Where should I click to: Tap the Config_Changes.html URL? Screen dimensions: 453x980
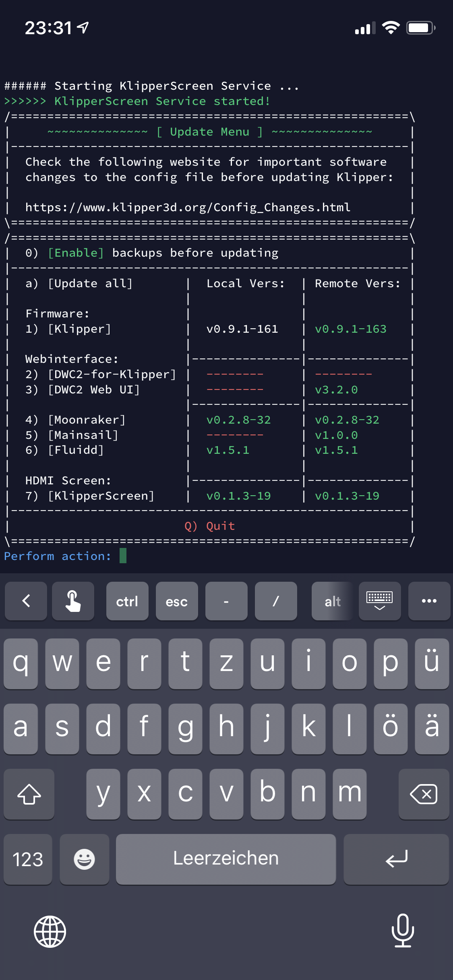tap(188, 207)
